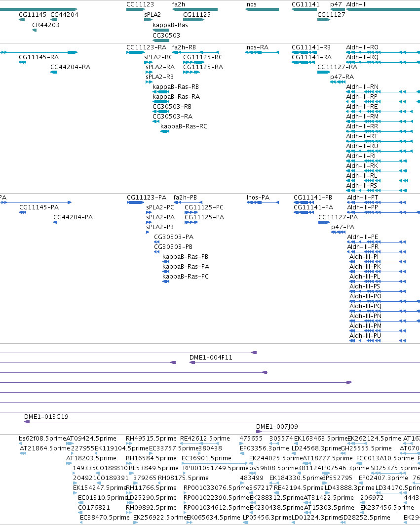Open the RE42612.5prime cDNA label

(205, 439)
